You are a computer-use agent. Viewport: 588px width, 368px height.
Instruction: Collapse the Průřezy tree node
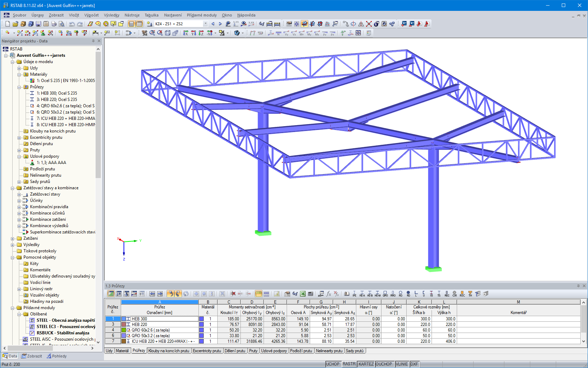click(19, 87)
